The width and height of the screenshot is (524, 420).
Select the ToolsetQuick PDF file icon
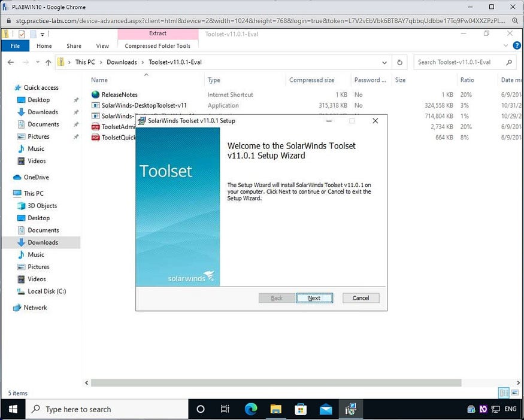click(96, 137)
